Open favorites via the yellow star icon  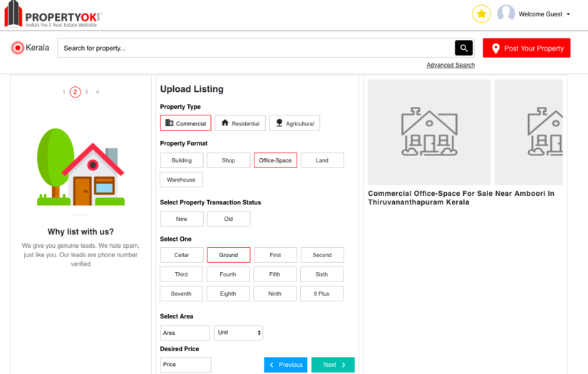click(x=481, y=14)
